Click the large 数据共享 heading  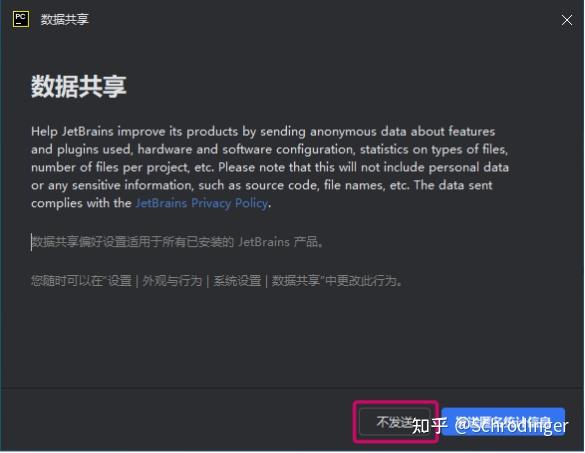click(x=79, y=87)
